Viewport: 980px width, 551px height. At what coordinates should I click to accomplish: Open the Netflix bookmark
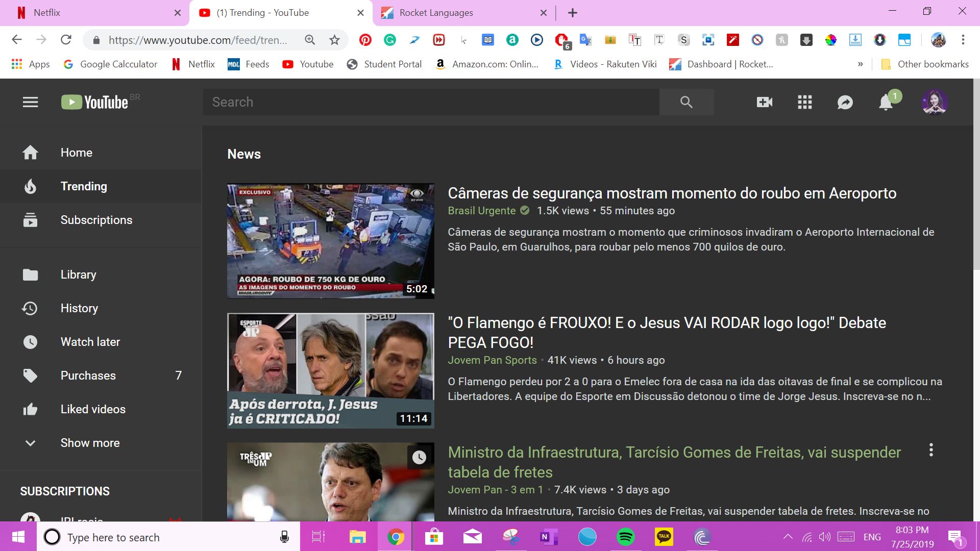193,64
